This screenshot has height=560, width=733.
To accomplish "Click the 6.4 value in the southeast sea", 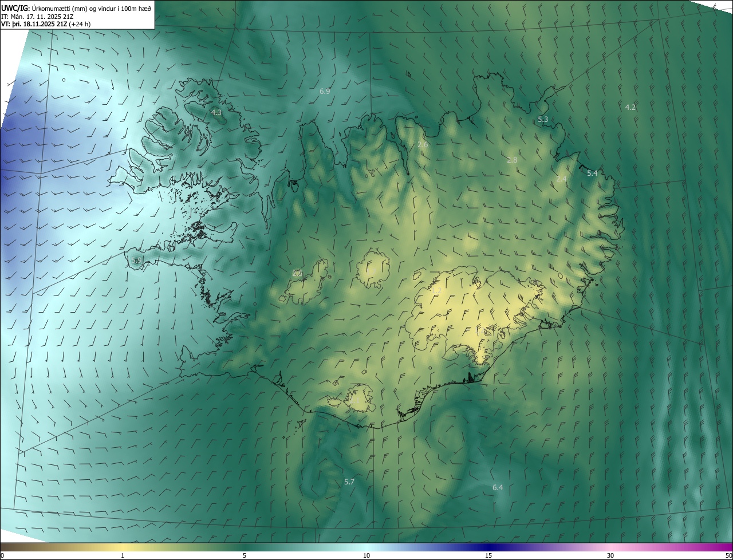I will (498, 487).
